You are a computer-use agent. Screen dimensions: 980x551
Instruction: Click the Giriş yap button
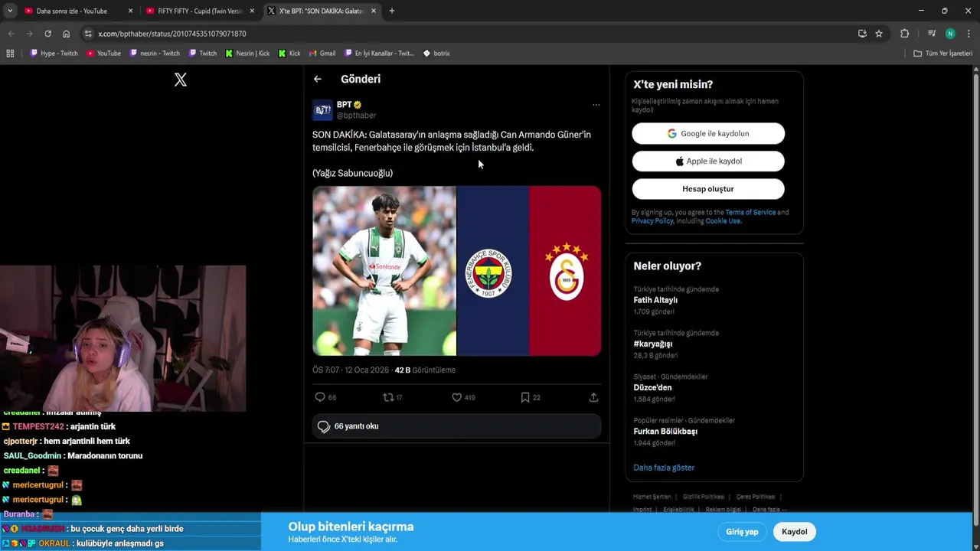coord(742,532)
